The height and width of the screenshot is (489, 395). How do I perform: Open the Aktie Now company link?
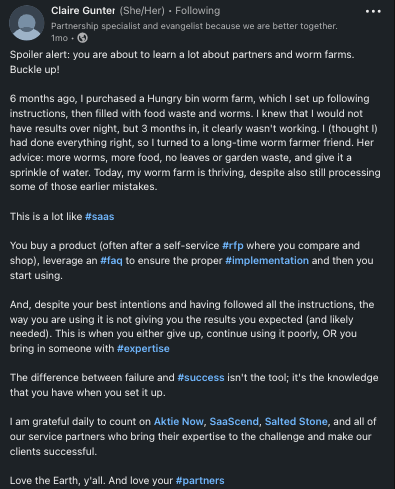(179, 422)
